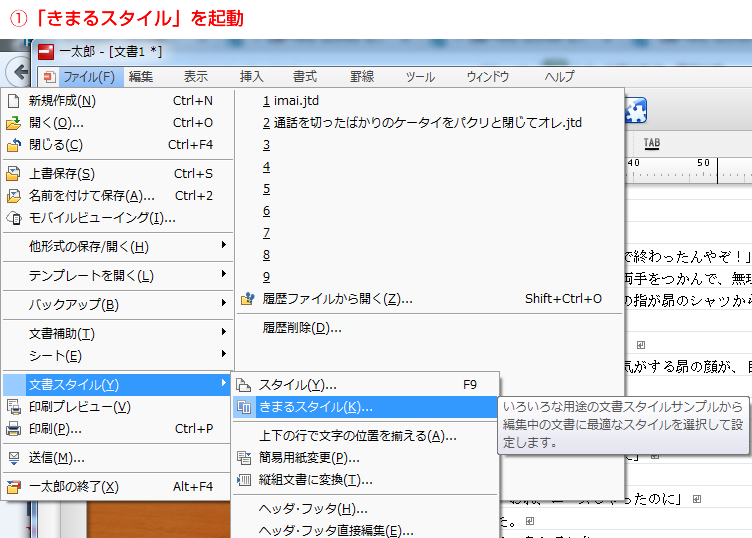Choose 履歴削除(D)... entry
The height and width of the screenshot is (538, 752).
430,328
